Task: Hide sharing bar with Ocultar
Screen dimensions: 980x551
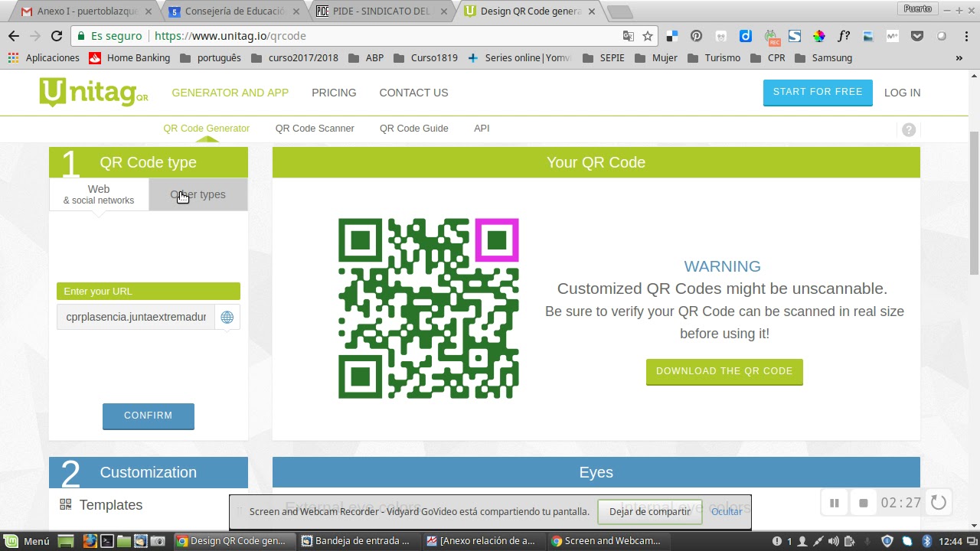Action: tap(727, 512)
